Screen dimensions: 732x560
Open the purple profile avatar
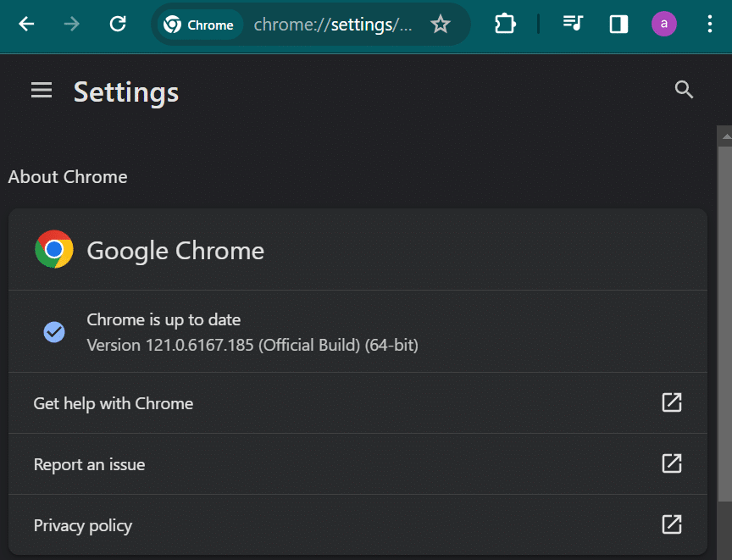(x=664, y=24)
